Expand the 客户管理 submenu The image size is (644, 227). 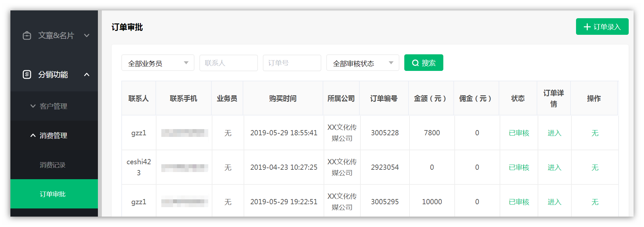pos(33,106)
